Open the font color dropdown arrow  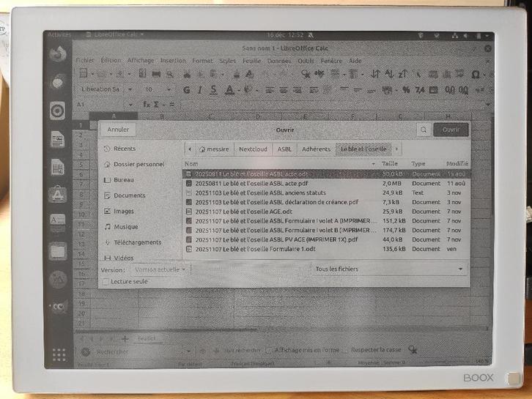[239, 90]
